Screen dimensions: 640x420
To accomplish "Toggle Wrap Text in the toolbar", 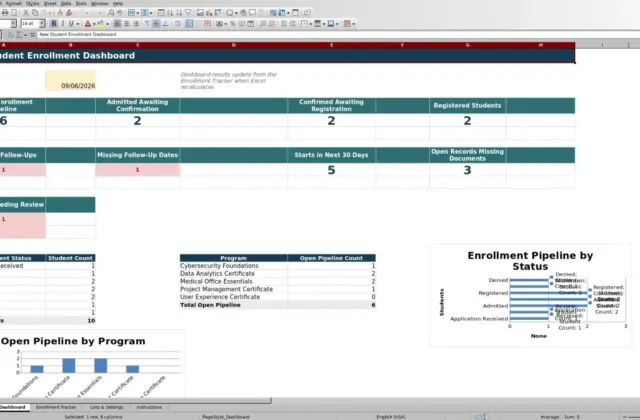I will tap(177, 24).
